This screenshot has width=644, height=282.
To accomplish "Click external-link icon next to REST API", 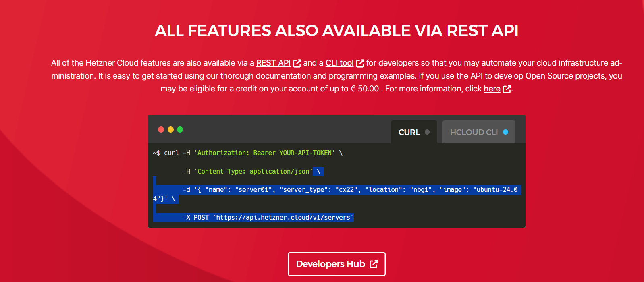I will click(297, 63).
